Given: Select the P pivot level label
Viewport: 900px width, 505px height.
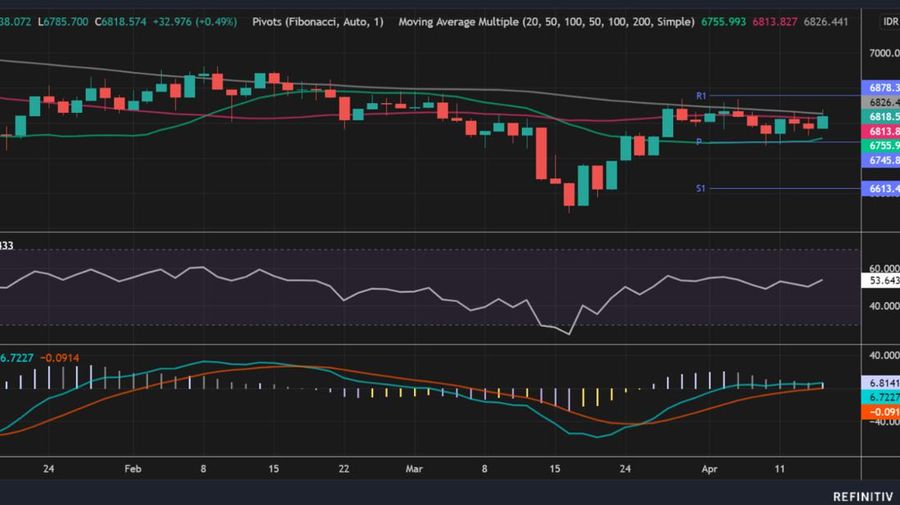Looking at the screenshot, I should 699,142.
